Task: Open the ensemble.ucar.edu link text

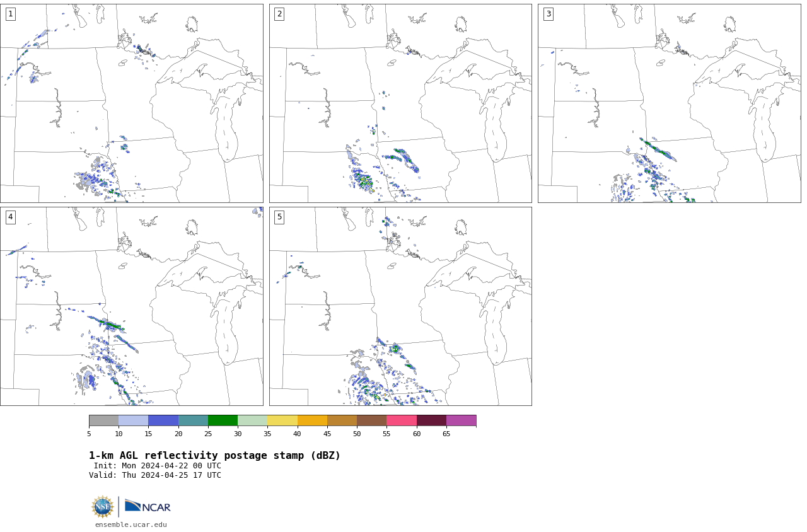Action: [131, 524]
